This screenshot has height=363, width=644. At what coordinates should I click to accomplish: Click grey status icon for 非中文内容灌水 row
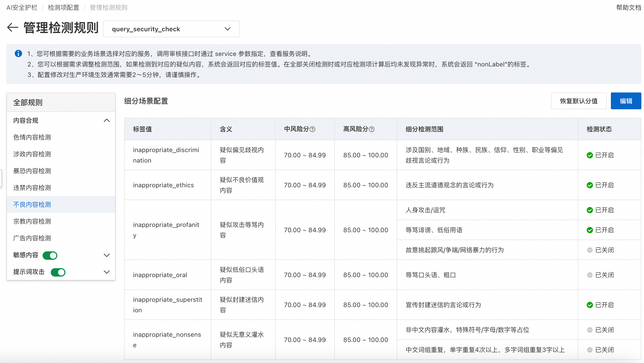pos(590,330)
